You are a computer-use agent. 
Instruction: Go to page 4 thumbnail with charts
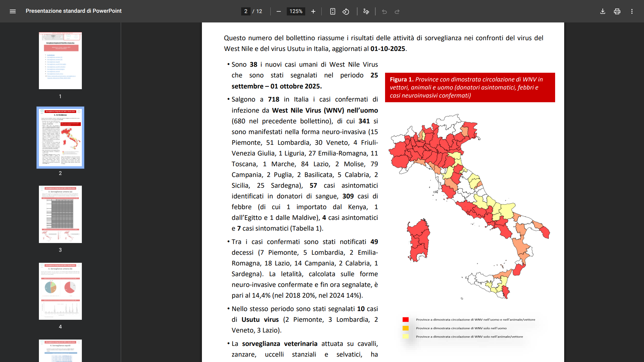(x=60, y=291)
